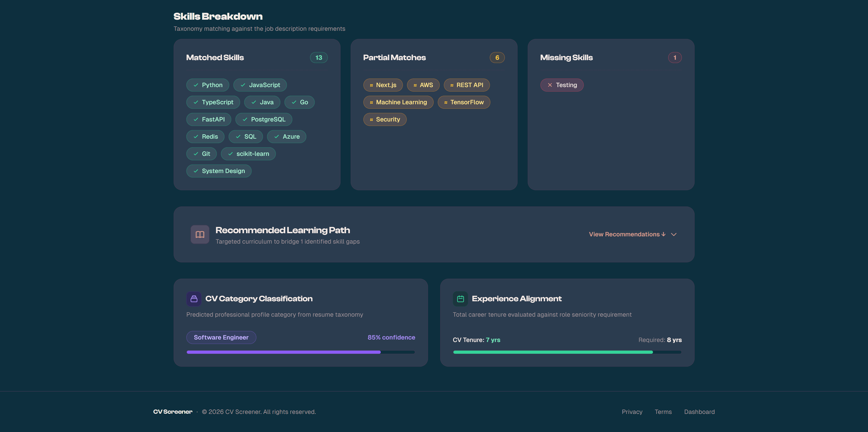Viewport: 868px width, 432px height.
Task: Select the scikit-learn skill chip
Action: pos(248,154)
